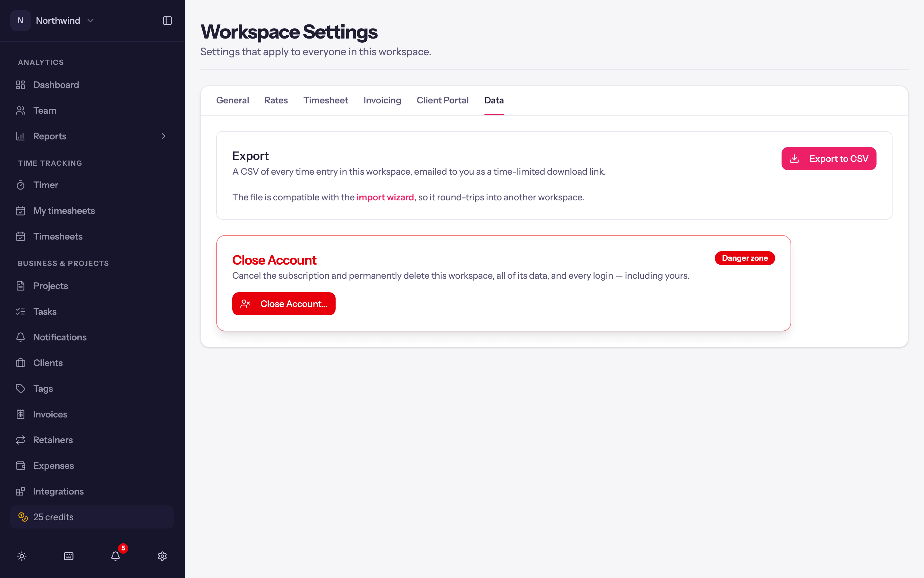Switch to the Timesheet tab

(326, 100)
